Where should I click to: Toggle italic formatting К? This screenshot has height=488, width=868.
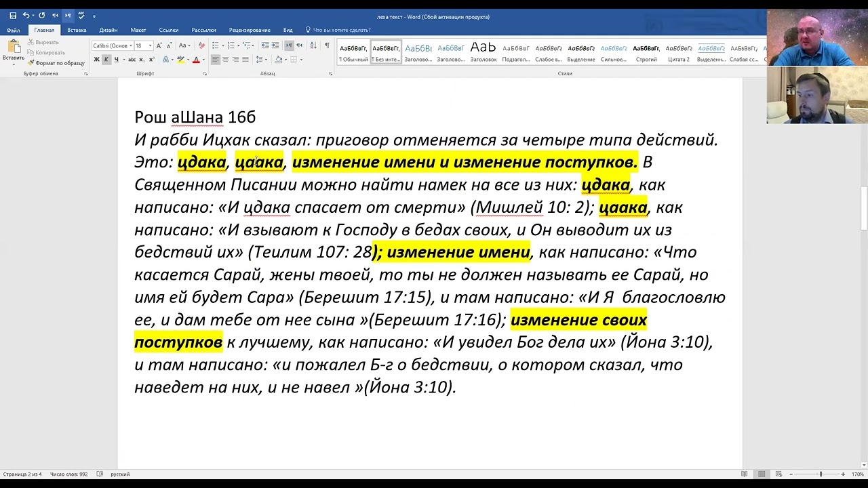[x=106, y=60]
